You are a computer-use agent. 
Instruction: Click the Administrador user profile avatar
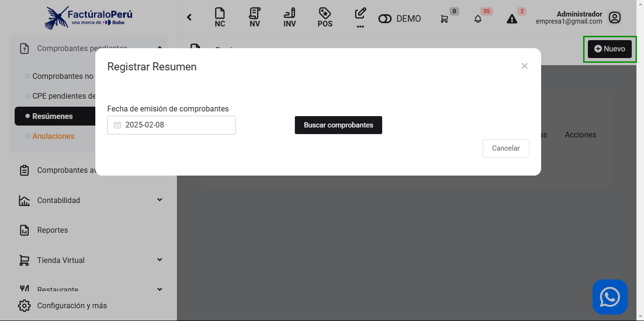click(614, 18)
